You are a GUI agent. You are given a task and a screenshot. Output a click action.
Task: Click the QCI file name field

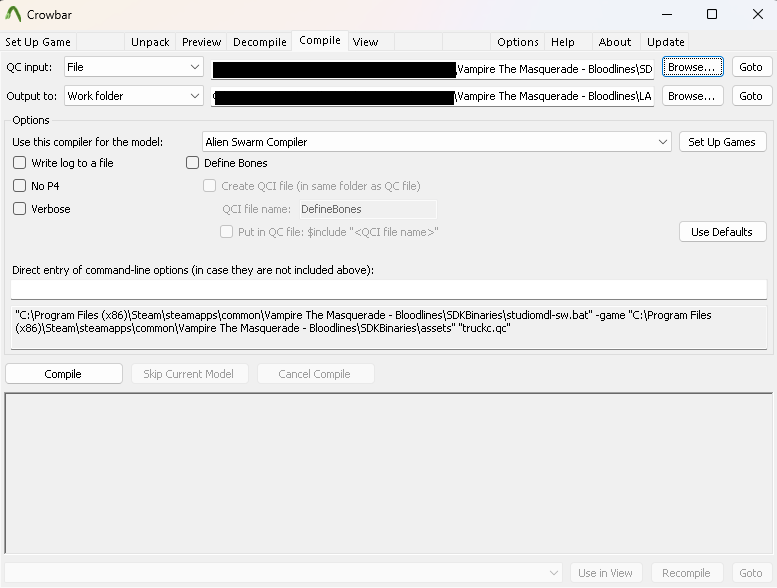pyautogui.click(x=368, y=209)
